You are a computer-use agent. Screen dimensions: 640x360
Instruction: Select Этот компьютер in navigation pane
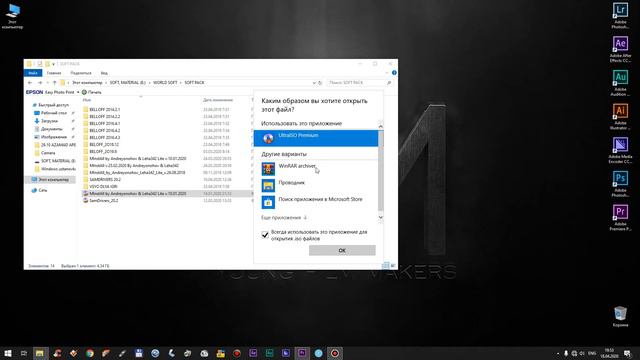pyautogui.click(x=50, y=180)
